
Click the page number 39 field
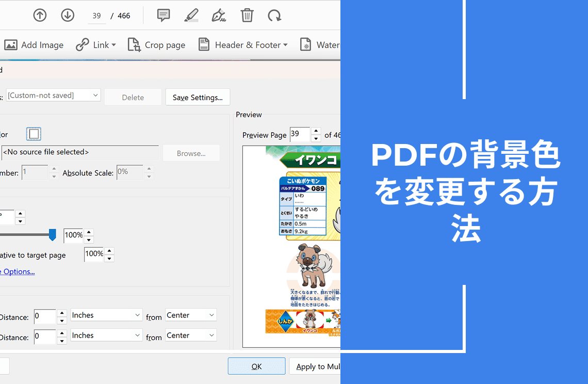pyautogui.click(x=96, y=15)
